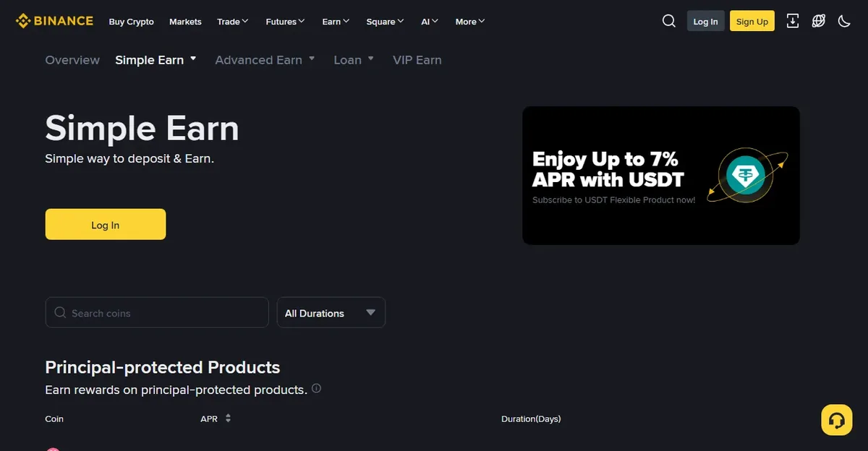
Task: Expand the Simple Earn tab arrow
Action: 193,59
